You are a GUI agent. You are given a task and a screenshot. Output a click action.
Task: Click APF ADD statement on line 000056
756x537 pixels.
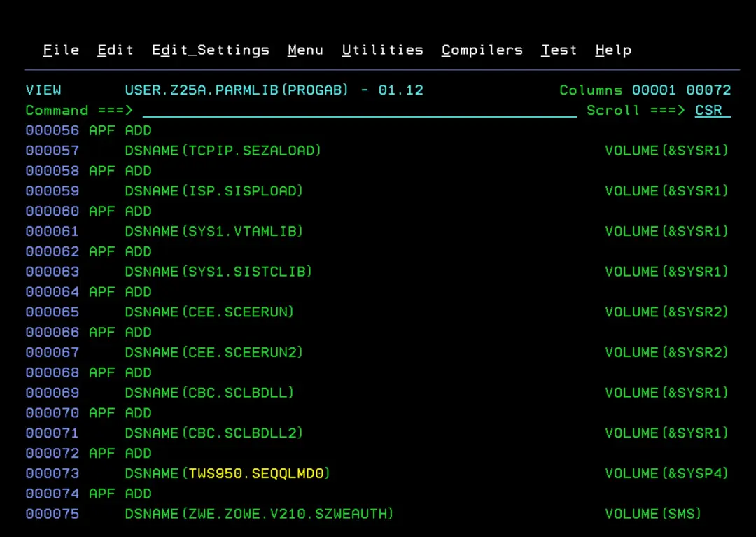(x=120, y=131)
